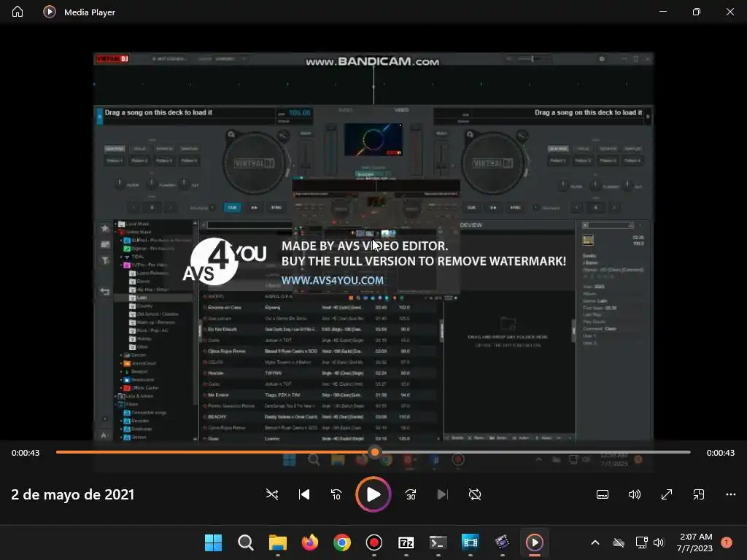Click the Media Player app logo
This screenshot has height=560, width=747.
point(50,12)
